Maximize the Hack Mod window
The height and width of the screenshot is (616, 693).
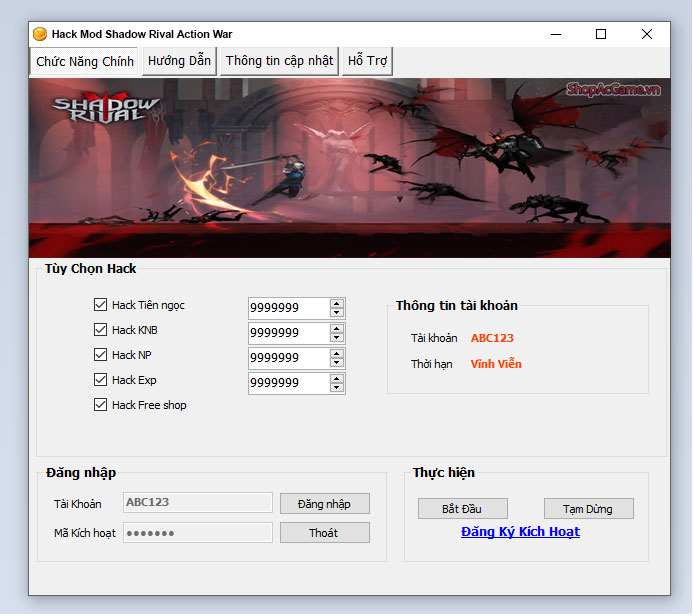coord(601,34)
